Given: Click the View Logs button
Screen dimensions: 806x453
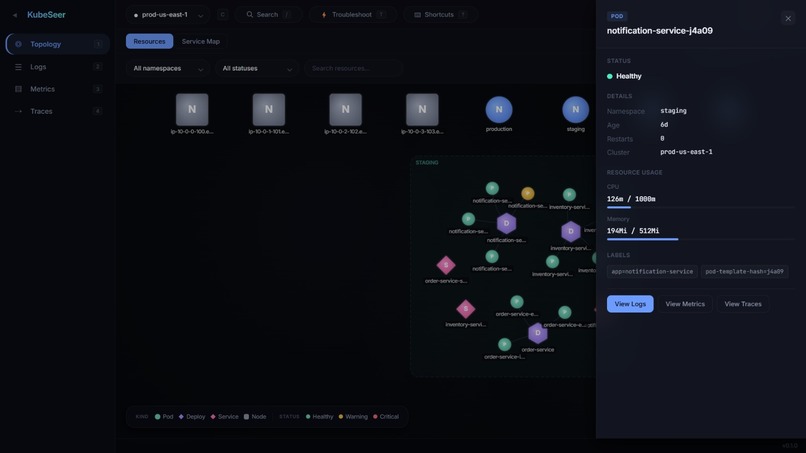Looking at the screenshot, I should (x=630, y=304).
